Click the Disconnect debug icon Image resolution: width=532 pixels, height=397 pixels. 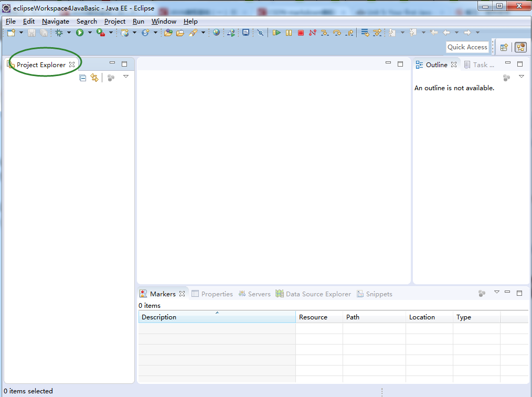[313, 33]
